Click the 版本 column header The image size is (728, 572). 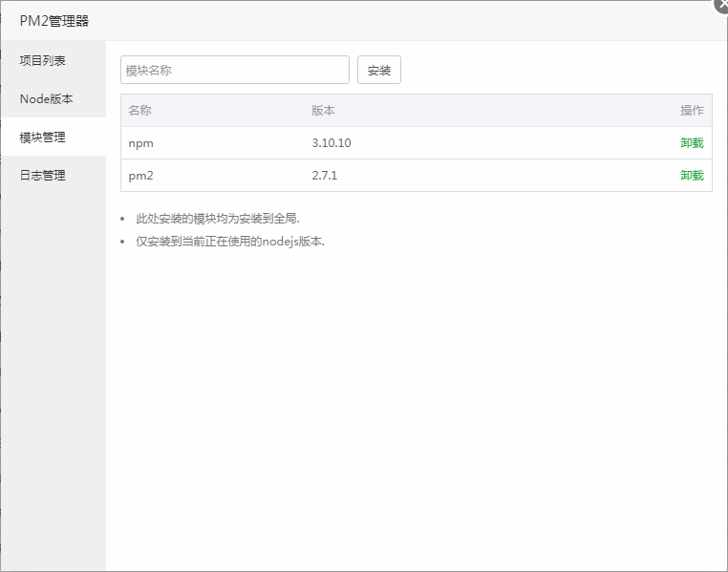(323, 111)
